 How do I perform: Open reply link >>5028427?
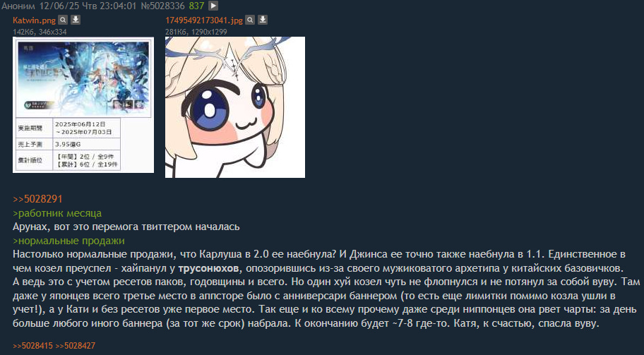click(75, 346)
